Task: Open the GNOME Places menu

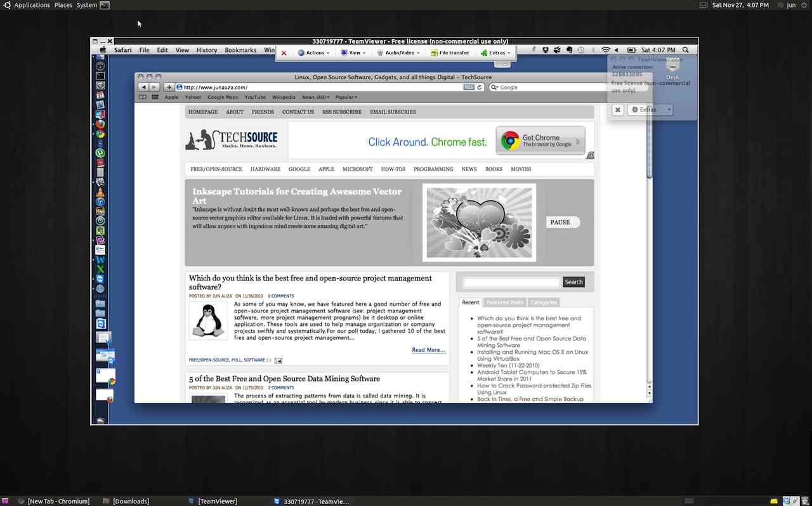Action: pyautogui.click(x=63, y=5)
